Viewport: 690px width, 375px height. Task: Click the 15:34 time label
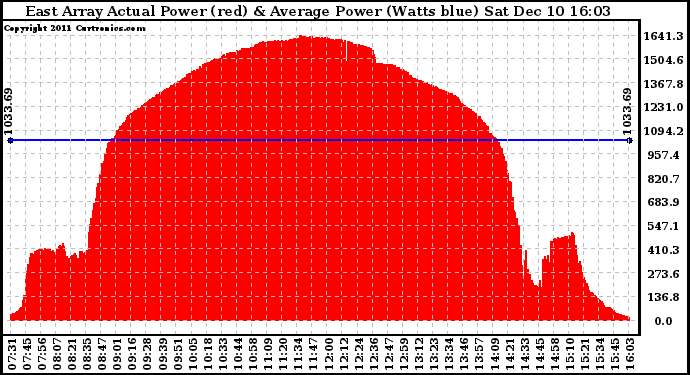coord(600,354)
